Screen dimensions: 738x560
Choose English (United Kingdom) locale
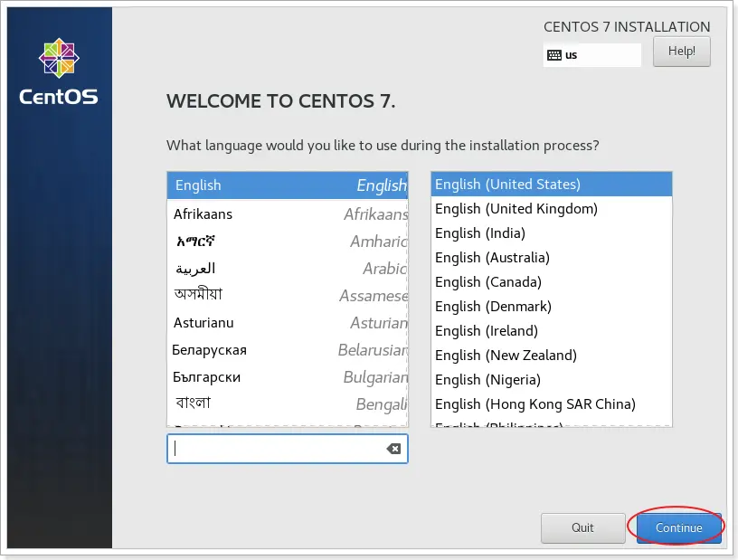[552, 209]
